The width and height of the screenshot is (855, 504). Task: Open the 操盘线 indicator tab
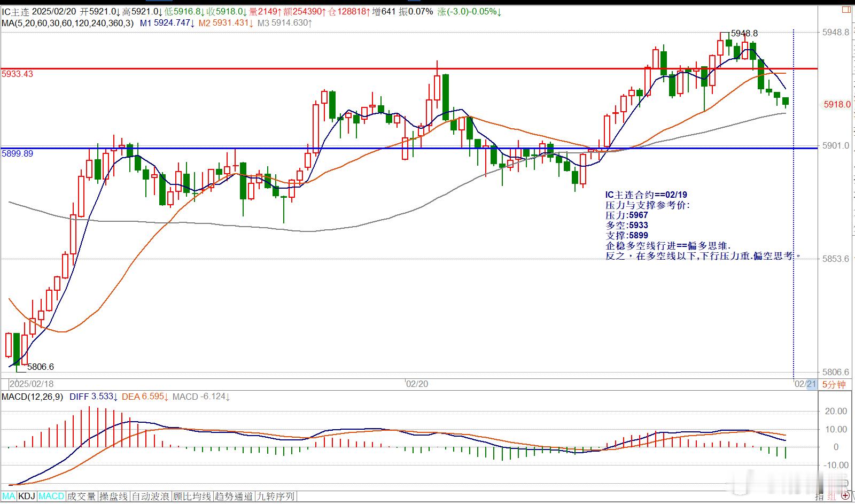pyautogui.click(x=114, y=496)
